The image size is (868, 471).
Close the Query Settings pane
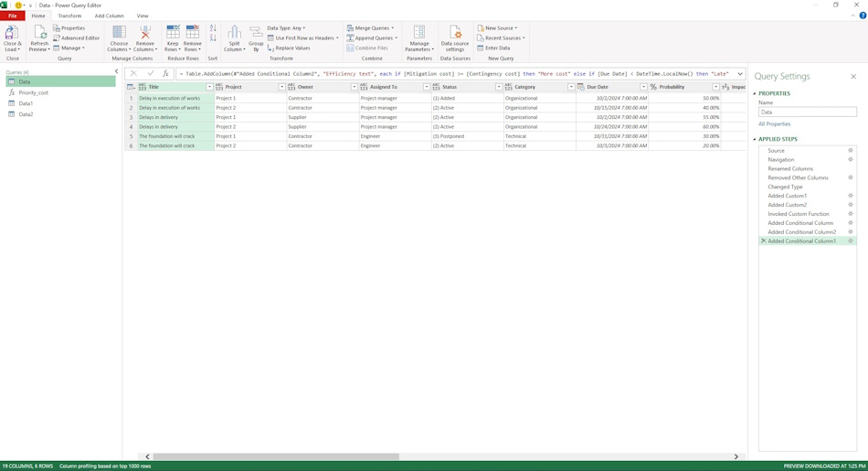click(853, 77)
